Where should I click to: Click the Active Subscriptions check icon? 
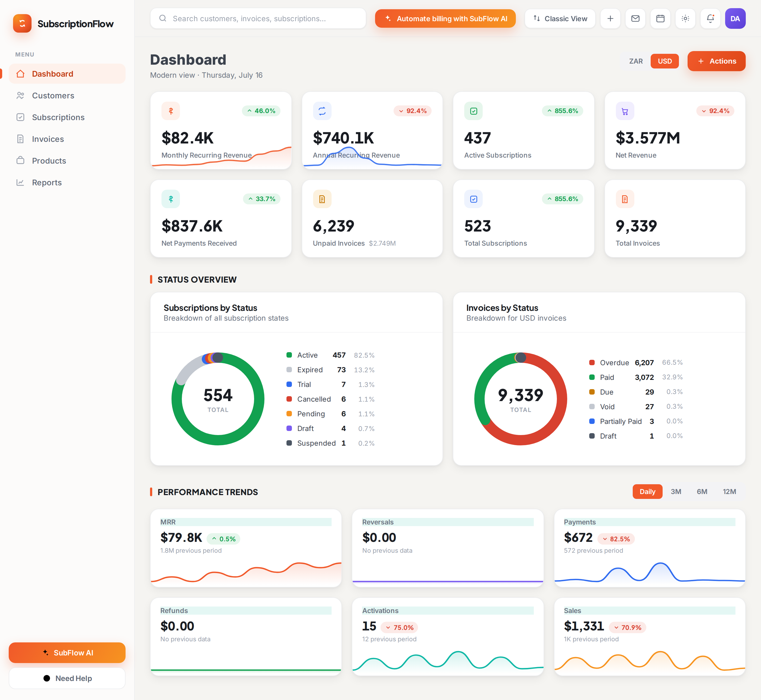pyautogui.click(x=473, y=111)
